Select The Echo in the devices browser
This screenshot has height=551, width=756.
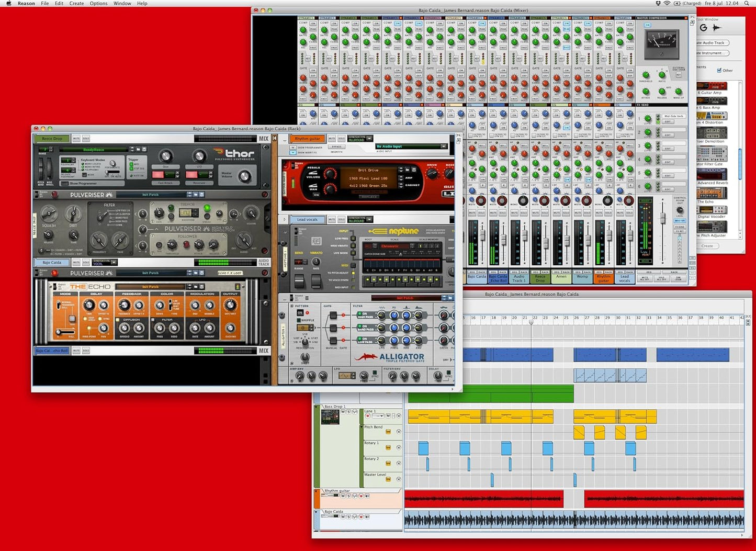(711, 195)
